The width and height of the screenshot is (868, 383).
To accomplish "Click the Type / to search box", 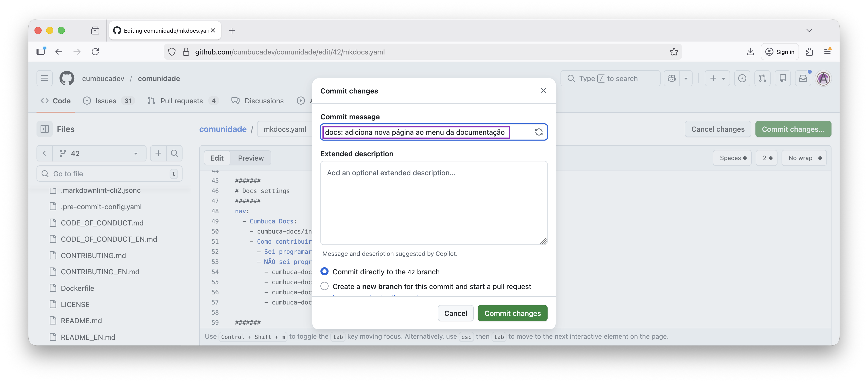I will (x=610, y=79).
